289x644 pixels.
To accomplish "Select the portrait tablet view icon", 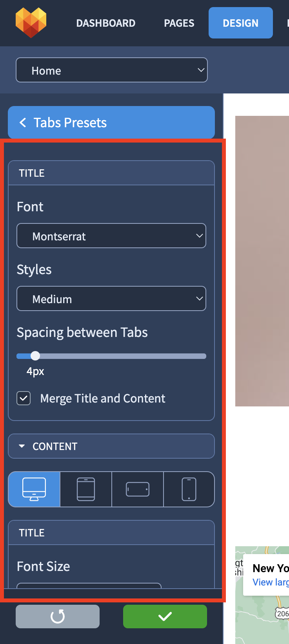I will 86,489.
